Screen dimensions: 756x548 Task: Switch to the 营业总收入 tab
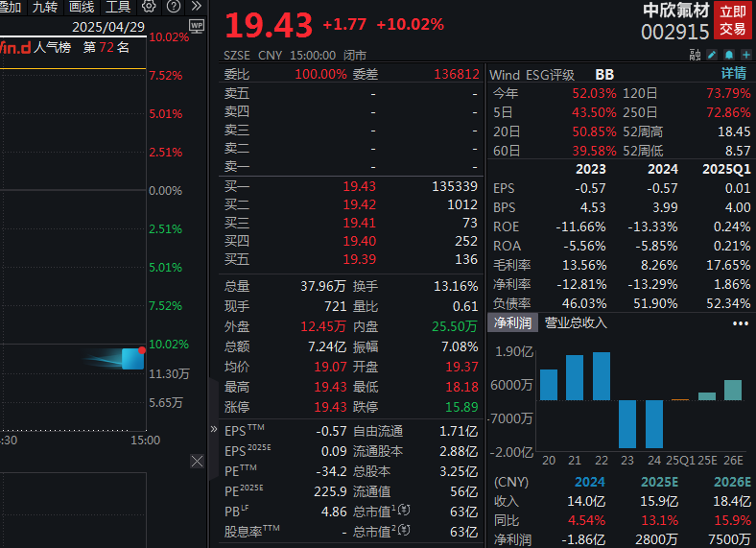point(576,322)
